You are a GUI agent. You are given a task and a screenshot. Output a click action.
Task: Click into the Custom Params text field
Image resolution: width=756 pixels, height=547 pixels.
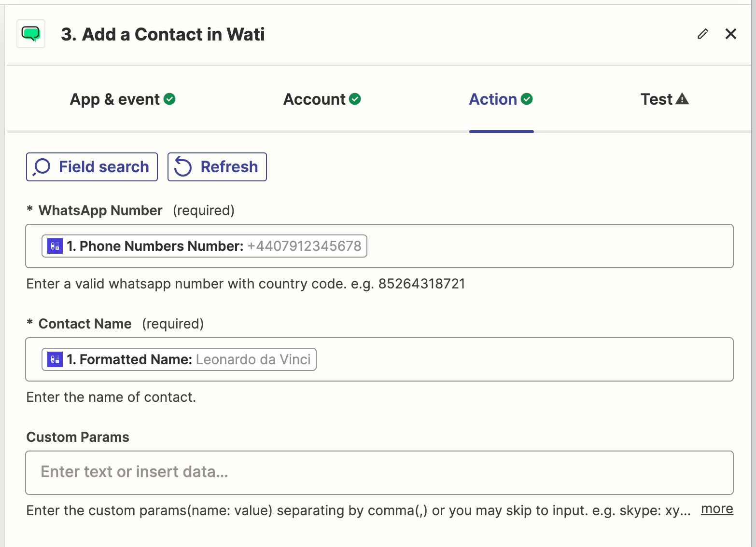pyautogui.click(x=379, y=473)
